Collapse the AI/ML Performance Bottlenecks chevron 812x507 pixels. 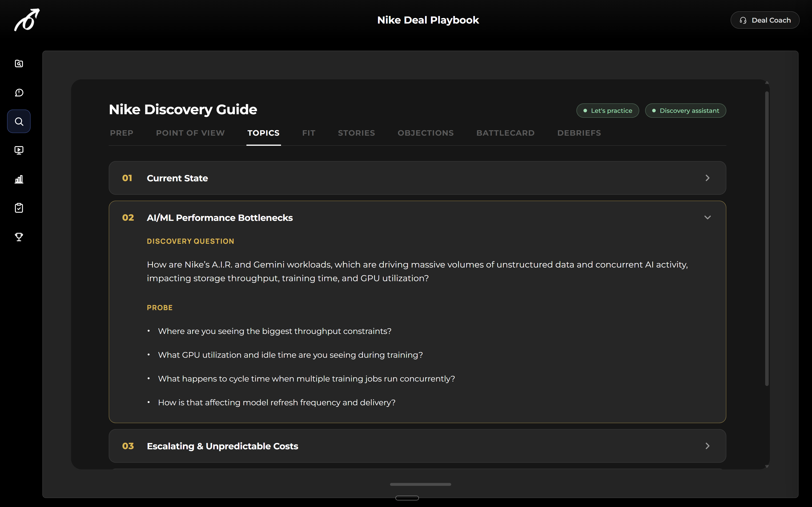[x=707, y=218]
